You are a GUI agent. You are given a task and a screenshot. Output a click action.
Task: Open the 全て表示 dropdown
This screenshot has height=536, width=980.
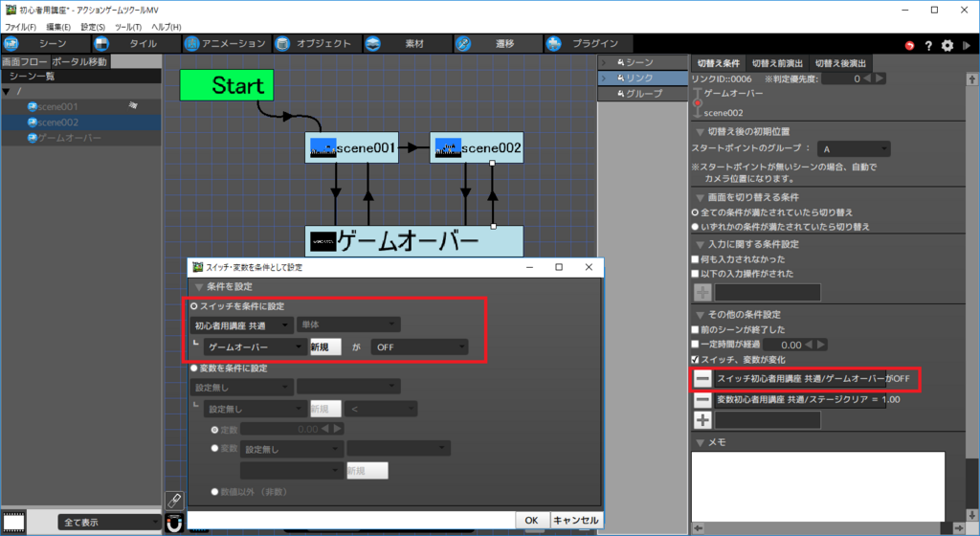110,523
